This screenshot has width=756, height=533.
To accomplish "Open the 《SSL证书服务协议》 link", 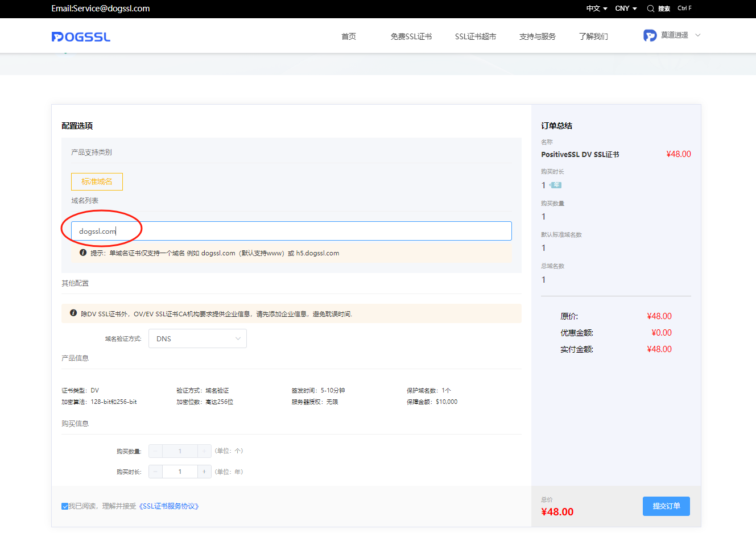I will click(x=169, y=506).
